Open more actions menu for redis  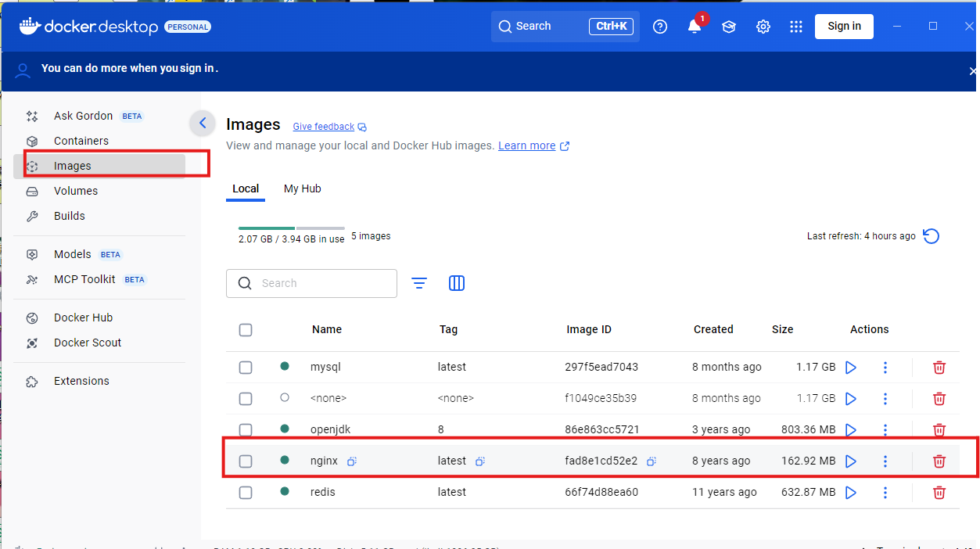coord(885,492)
